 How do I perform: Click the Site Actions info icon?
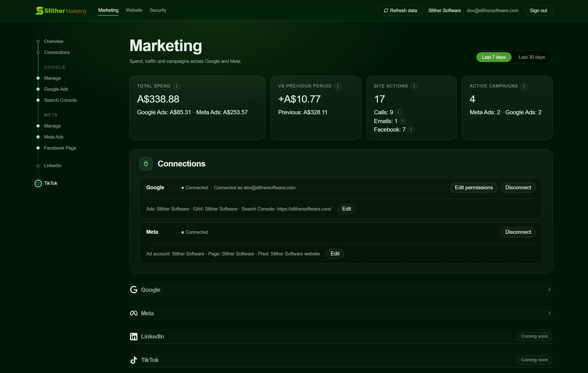(x=414, y=86)
